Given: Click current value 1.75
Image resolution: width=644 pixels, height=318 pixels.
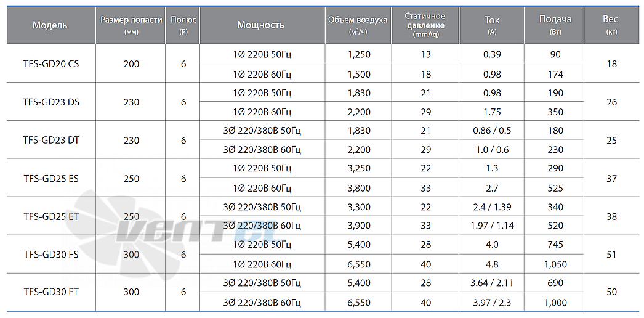Looking at the screenshot, I should pyautogui.click(x=492, y=112).
